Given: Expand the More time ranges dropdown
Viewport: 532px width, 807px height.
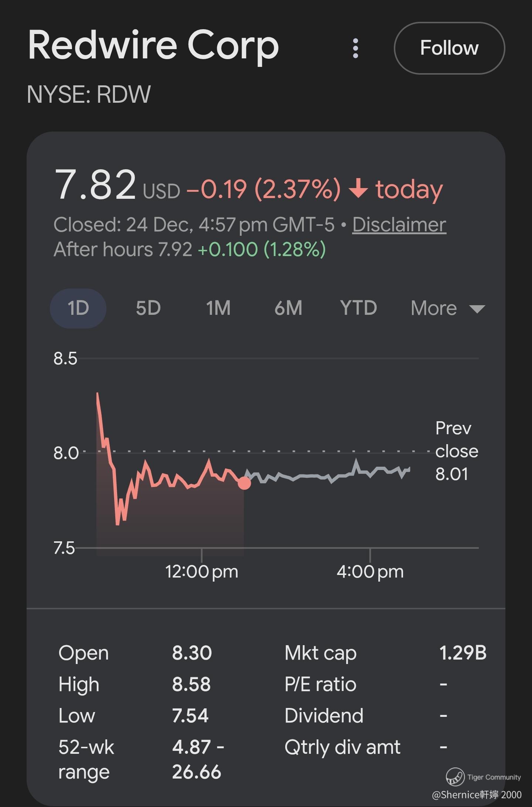Looking at the screenshot, I should click(447, 308).
